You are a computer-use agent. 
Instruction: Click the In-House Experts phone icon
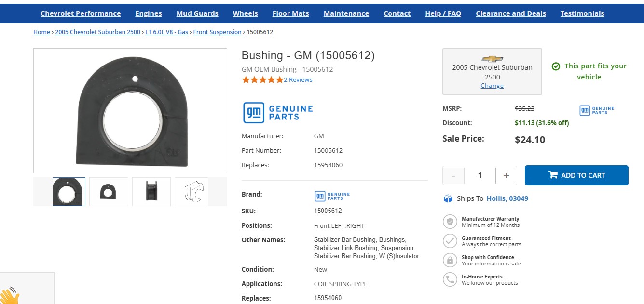click(x=450, y=279)
